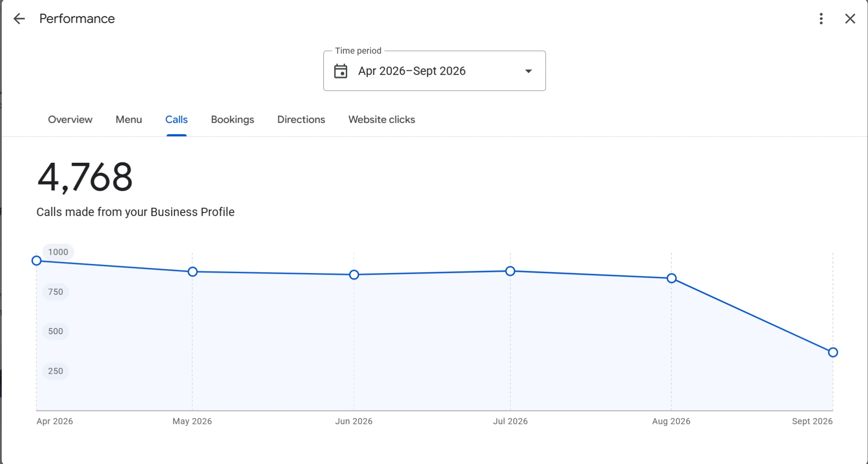The height and width of the screenshot is (464, 868).
Task: Click the 'Jul 2026' x-axis label
Action: (x=510, y=421)
